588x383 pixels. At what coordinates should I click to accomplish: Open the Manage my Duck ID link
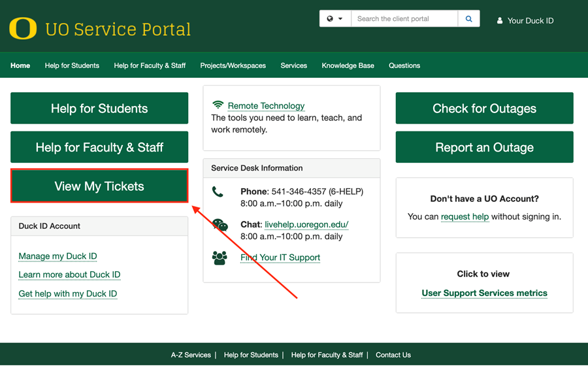(x=57, y=256)
